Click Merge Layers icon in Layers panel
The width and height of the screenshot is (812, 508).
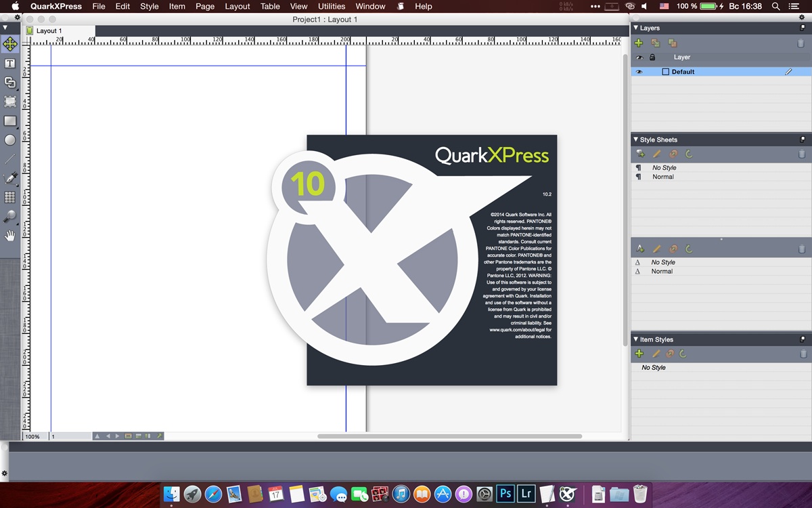coord(672,43)
